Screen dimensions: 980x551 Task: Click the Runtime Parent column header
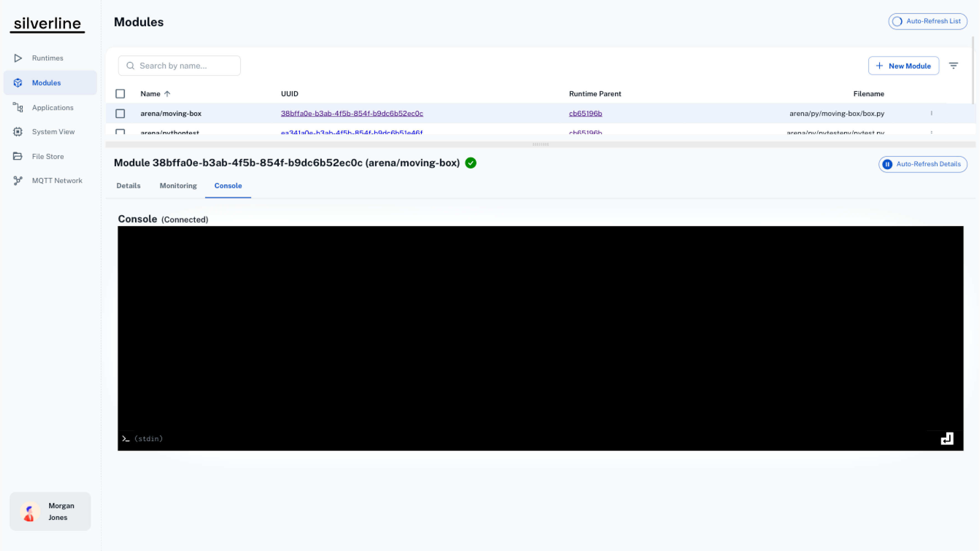point(595,93)
